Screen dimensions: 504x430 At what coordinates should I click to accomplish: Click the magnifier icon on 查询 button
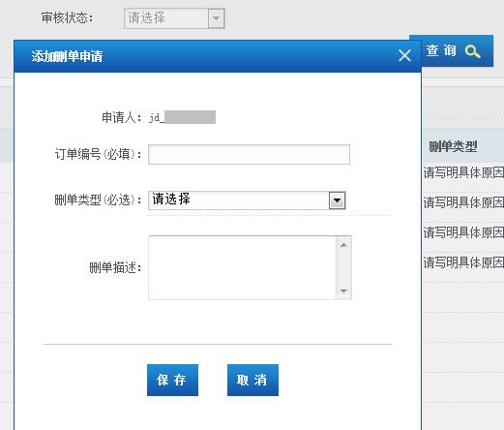473,51
